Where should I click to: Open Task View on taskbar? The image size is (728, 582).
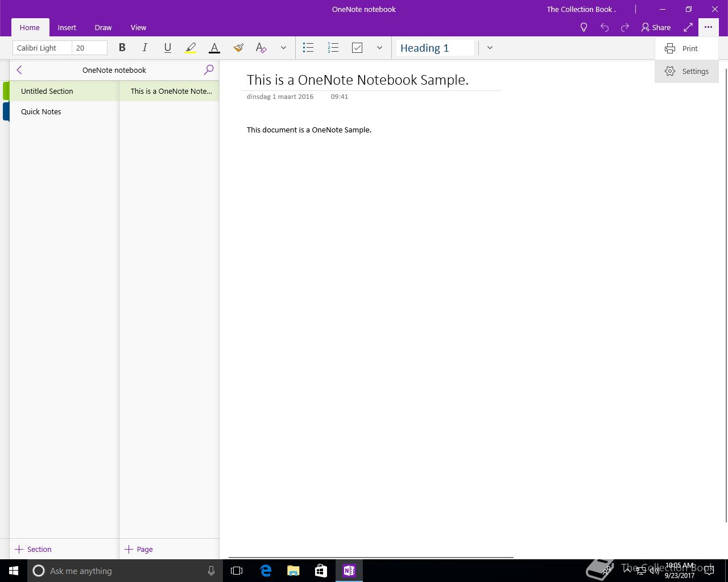(x=237, y=571)
